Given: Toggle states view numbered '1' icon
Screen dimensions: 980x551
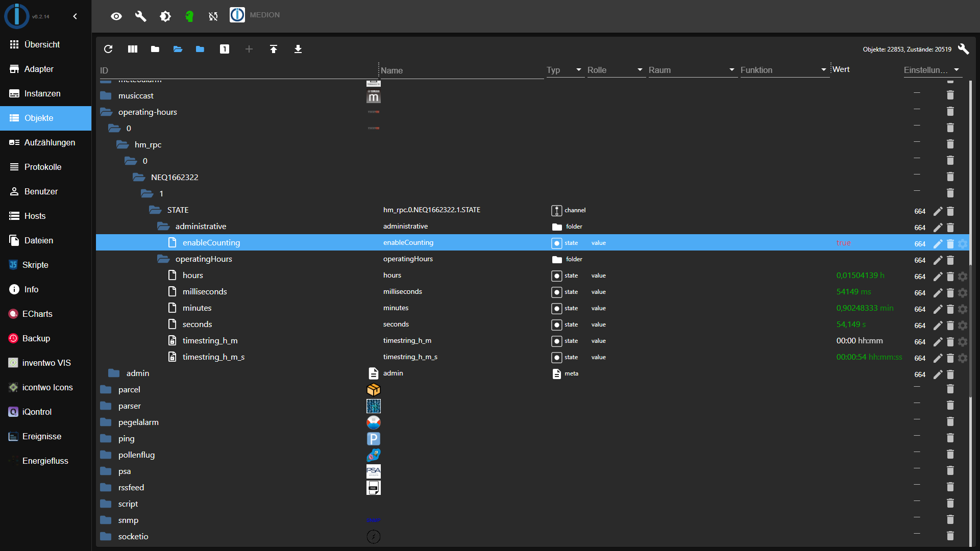Looking at the screenshot, I should [225, 49].
